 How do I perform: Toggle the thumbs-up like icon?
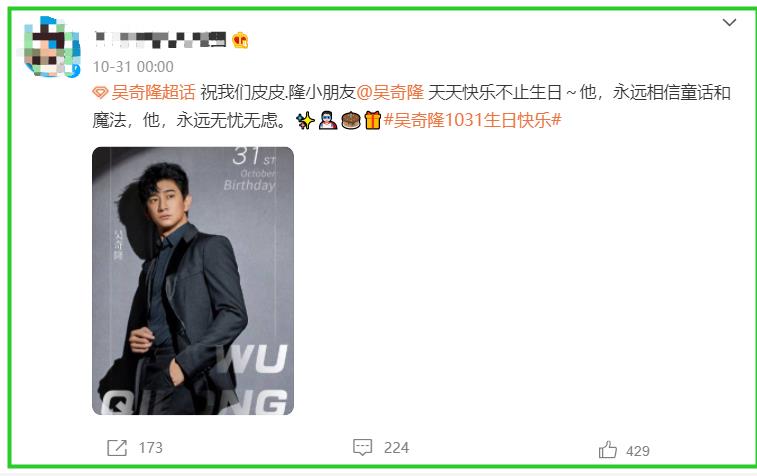click(x=608, y=449)
